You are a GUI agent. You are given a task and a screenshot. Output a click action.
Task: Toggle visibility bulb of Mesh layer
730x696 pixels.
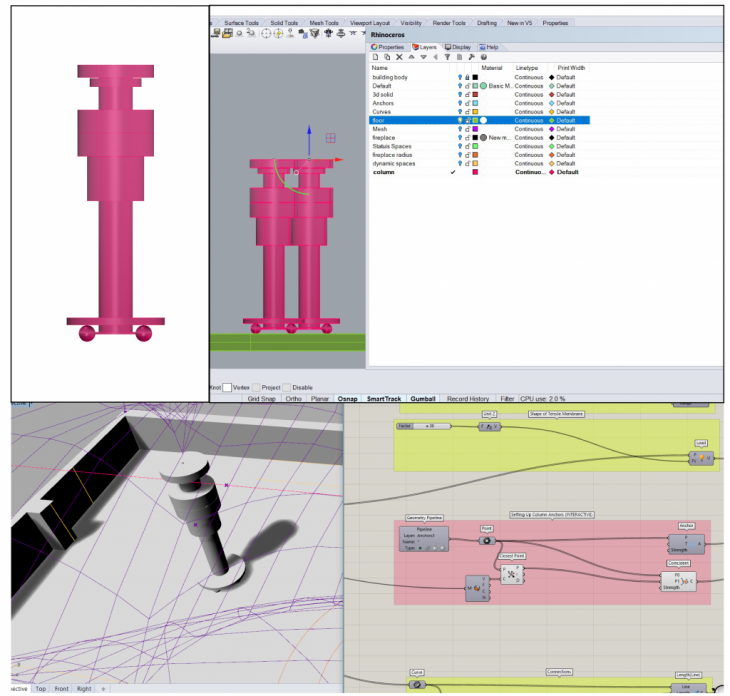click(x=460, y=129)
